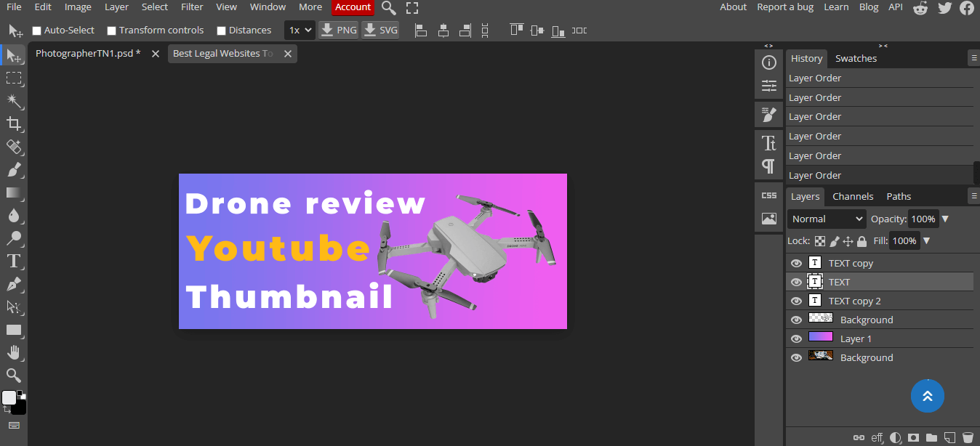This screenshot has height=446, width=980.
Task: Select the Gradient tool
Action: [x=14, y=192]
